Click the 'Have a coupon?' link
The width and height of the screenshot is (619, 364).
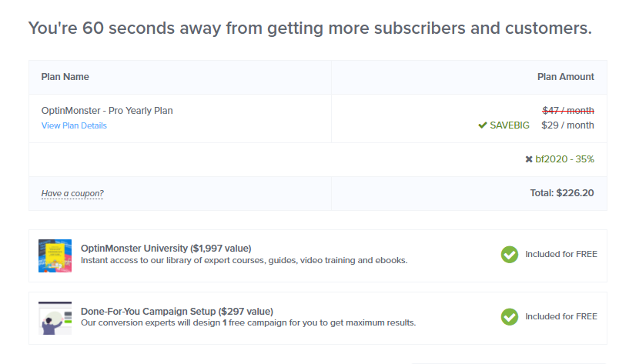point(72,193)
